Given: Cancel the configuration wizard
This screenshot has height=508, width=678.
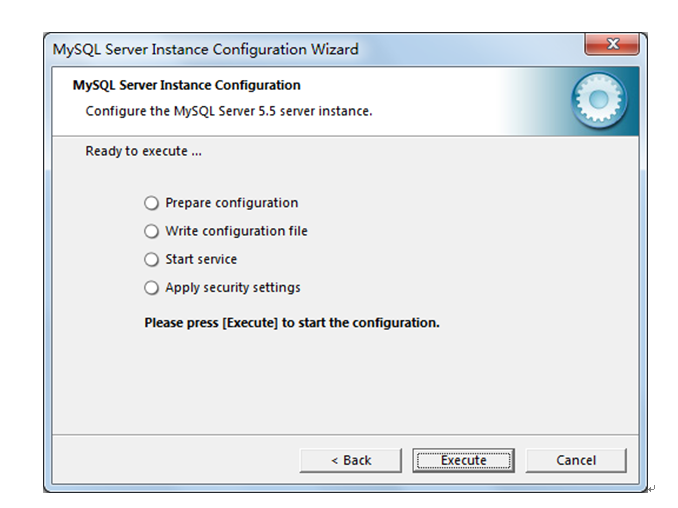Looking at the screenshot, I should 576,460.
